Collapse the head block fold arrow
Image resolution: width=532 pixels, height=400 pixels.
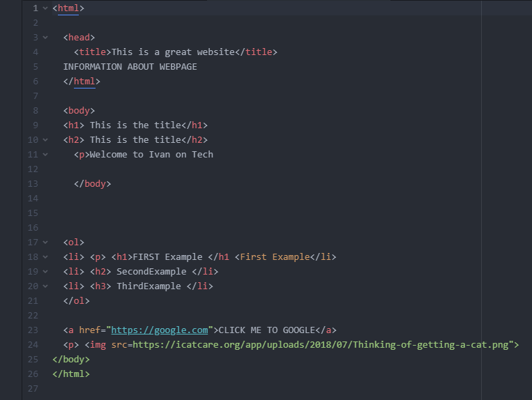click(x=45, y=38)
